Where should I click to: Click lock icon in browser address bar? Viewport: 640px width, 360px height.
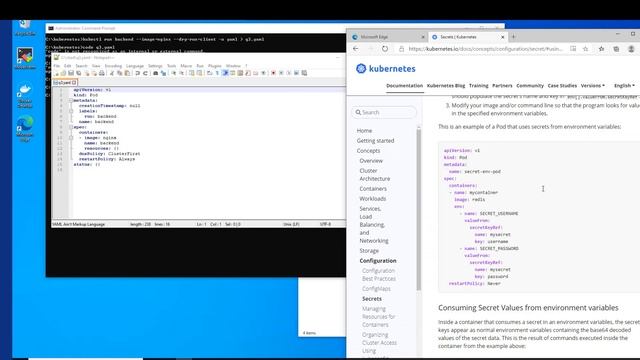402,49
